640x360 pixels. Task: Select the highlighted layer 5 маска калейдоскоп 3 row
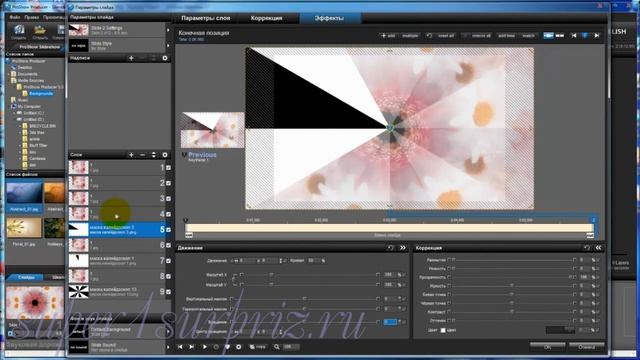point(117,230)
